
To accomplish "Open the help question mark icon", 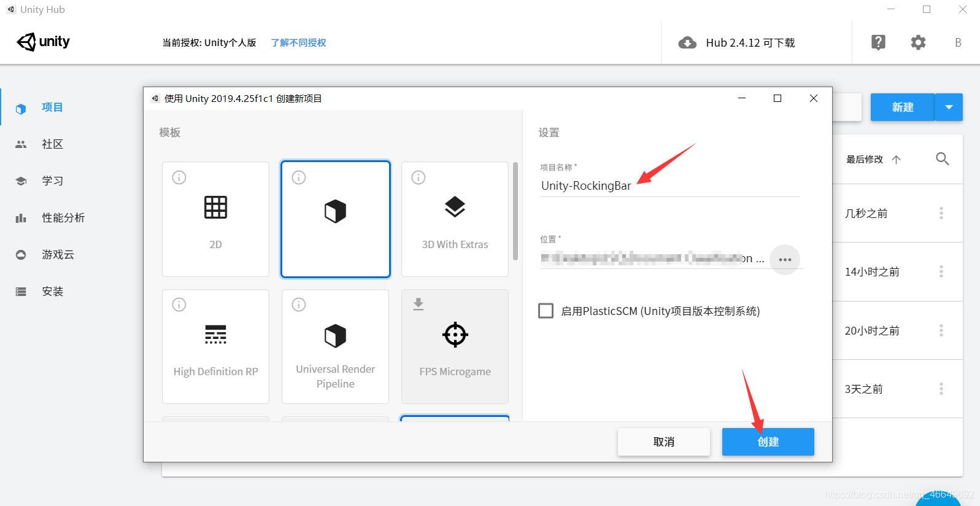I will click(878, 42).
